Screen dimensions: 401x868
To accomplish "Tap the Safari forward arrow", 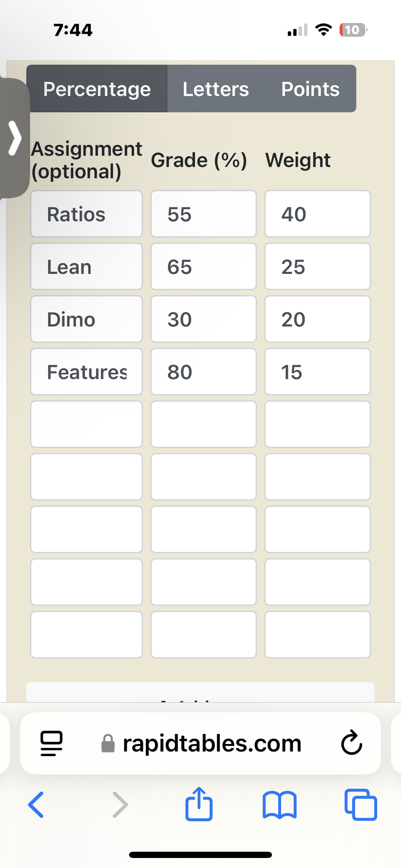I will point(120,805).
